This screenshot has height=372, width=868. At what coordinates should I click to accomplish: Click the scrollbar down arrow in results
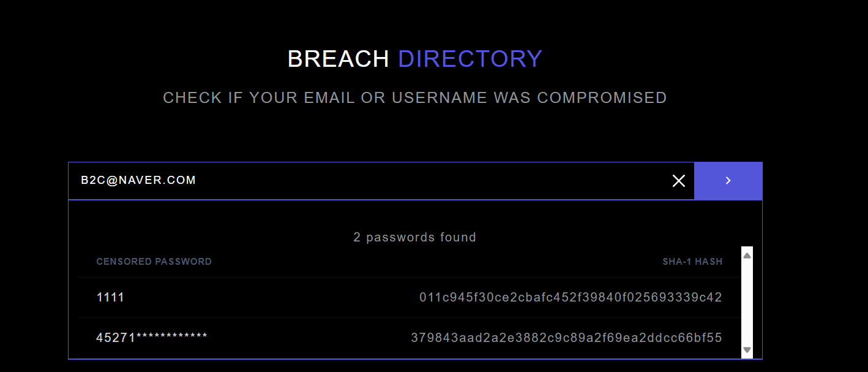(747, 350)
